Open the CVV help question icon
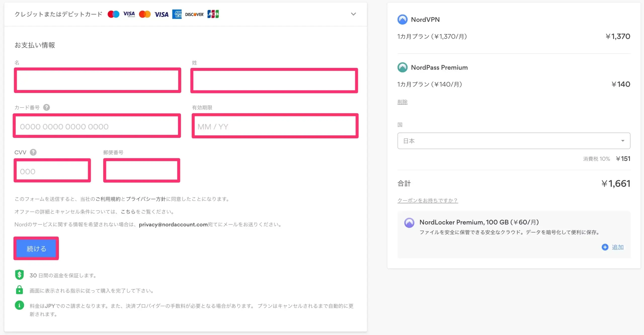The width and height of the screenshot is (644, 335). (33, 152)
